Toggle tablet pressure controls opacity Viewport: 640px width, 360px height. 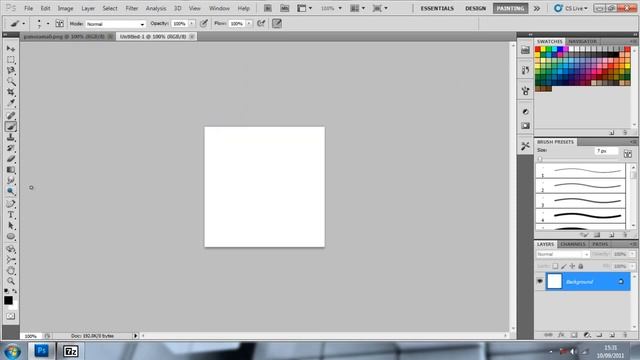point(204,24)
